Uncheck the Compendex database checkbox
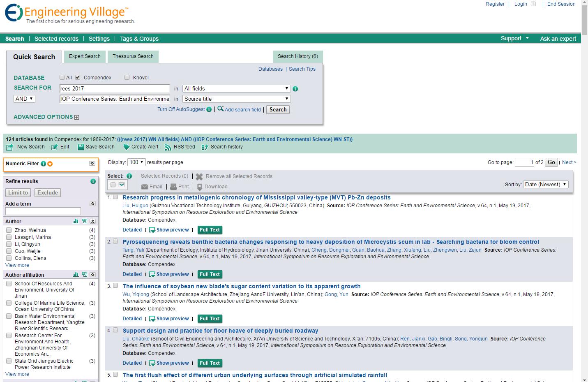Viewport: 588px width, 382px height. coord(78,77)
